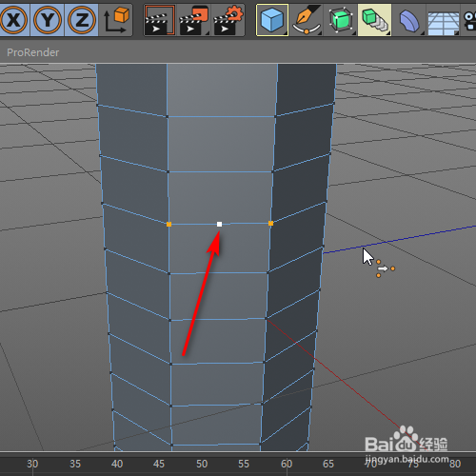The image size is (476, 476).
Task: Click the Render View clapperboard icon
Action: (x=160, y=20)
